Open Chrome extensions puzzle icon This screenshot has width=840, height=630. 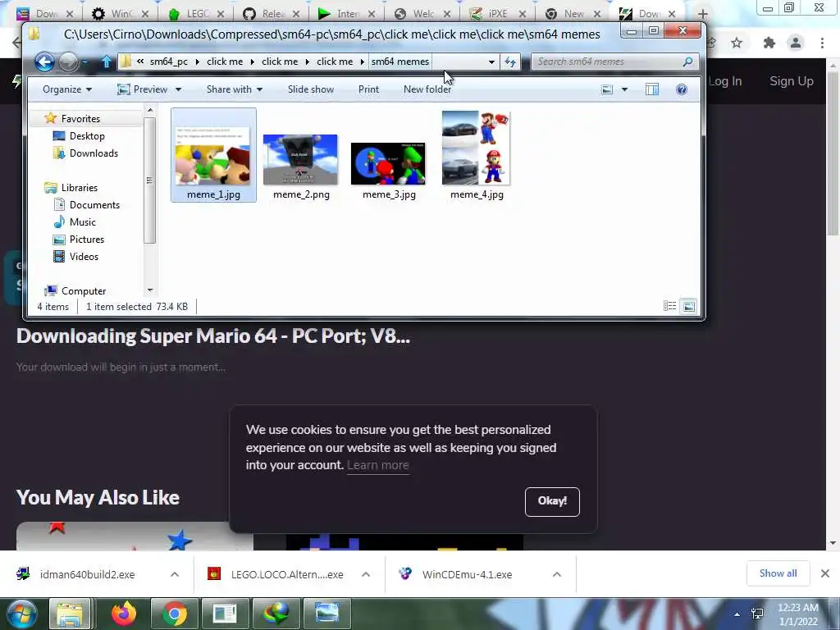pos(769,43)
